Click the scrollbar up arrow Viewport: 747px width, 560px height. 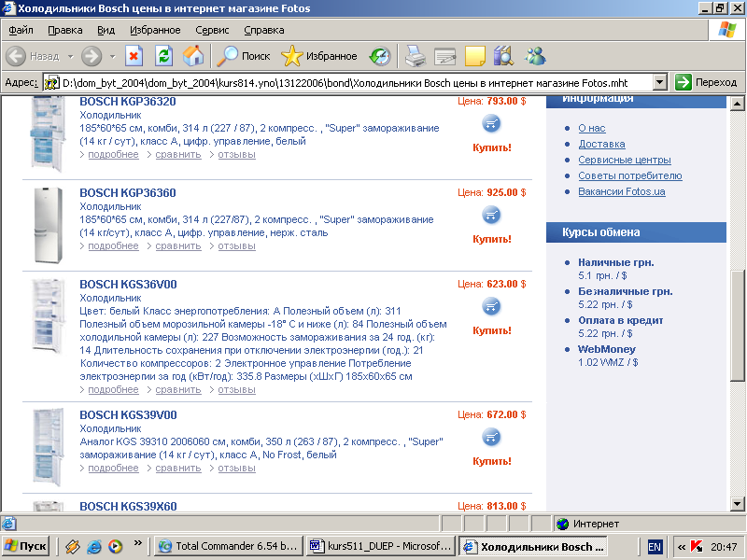click(x=737, y=104)
